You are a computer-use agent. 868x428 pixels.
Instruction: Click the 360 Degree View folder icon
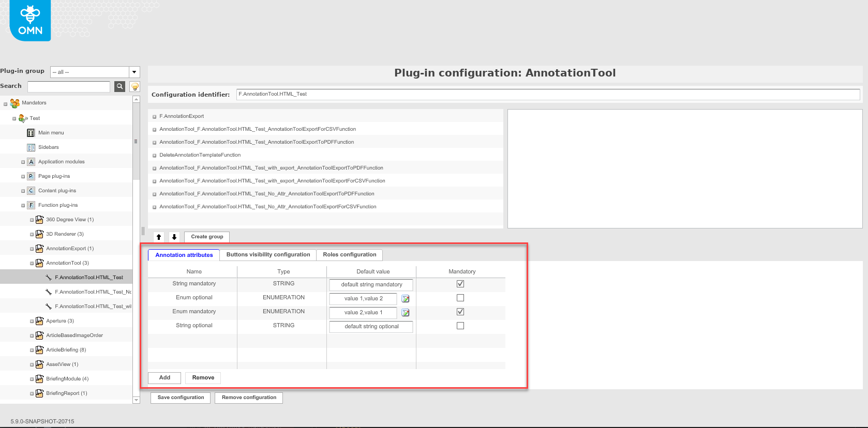coord(39,220)
